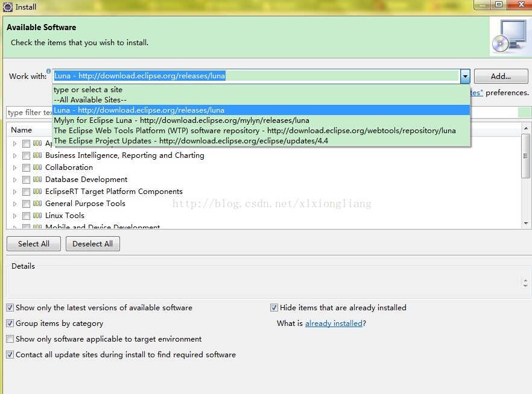The width and height of the screenshot is (532, 394).
Task: Click category icon beside Linux Tools
Action: (x=37, y=216)
